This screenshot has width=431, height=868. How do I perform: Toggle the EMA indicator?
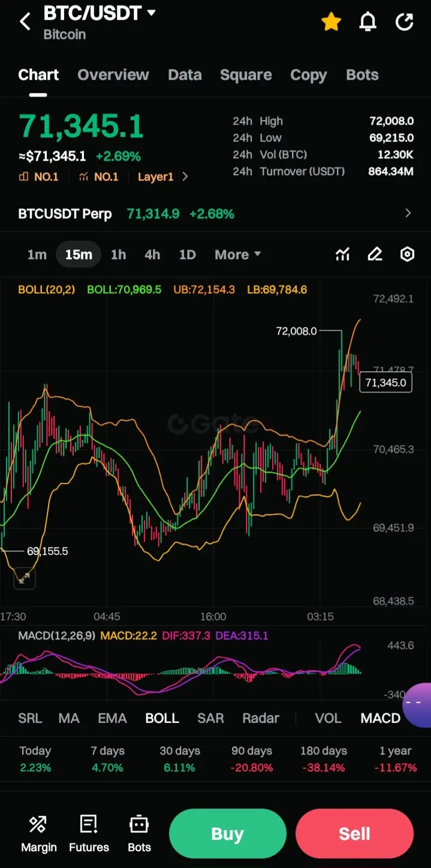point(112,718)
